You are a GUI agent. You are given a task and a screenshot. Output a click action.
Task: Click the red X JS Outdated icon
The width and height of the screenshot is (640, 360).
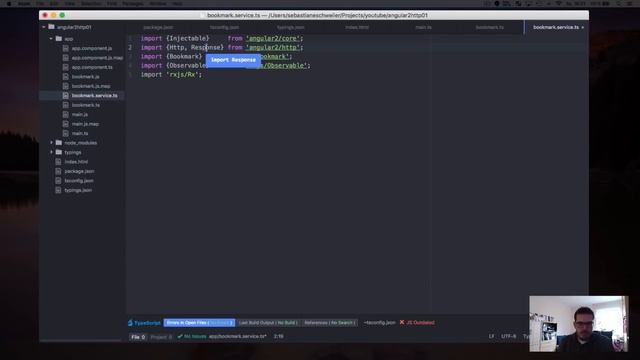click(x=402, y=322)
